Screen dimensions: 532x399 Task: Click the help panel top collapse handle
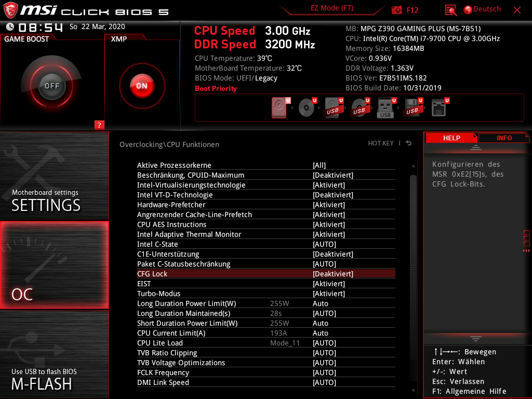click(x=476, y=147)
